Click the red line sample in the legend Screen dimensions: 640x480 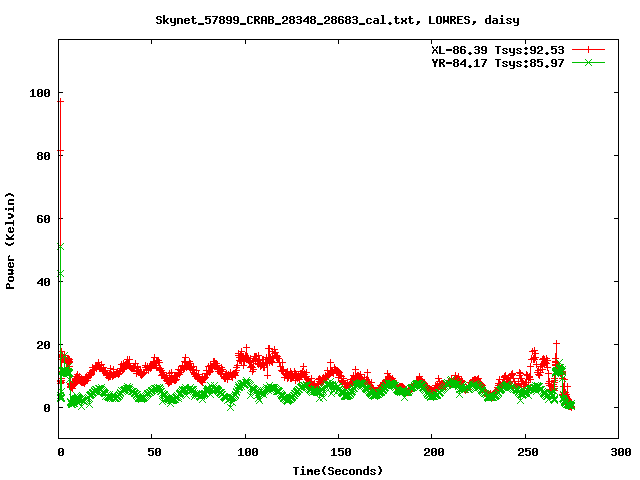pyautogui.click(x=588, y=50)
